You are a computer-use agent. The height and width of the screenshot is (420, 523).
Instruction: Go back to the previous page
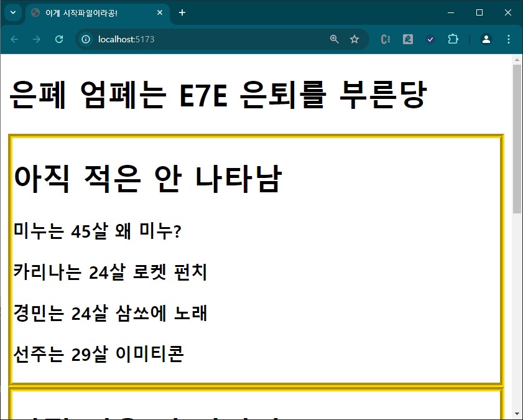14,39
